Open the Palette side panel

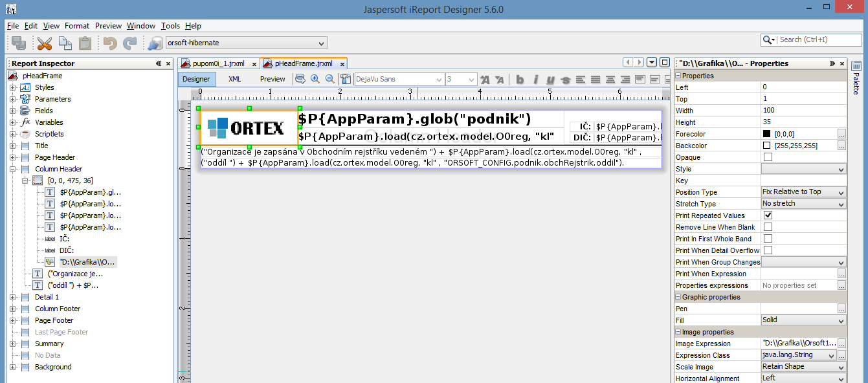pos(856,79)
